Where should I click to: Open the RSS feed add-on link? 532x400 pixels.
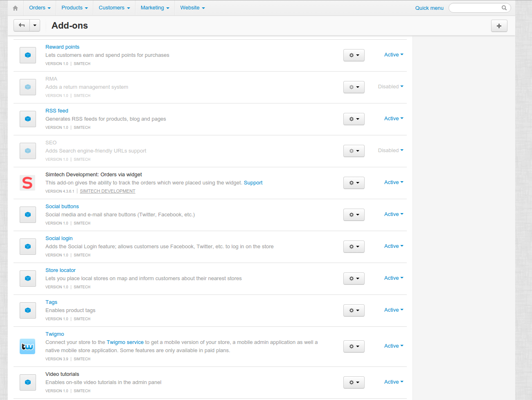click(57, 111)
